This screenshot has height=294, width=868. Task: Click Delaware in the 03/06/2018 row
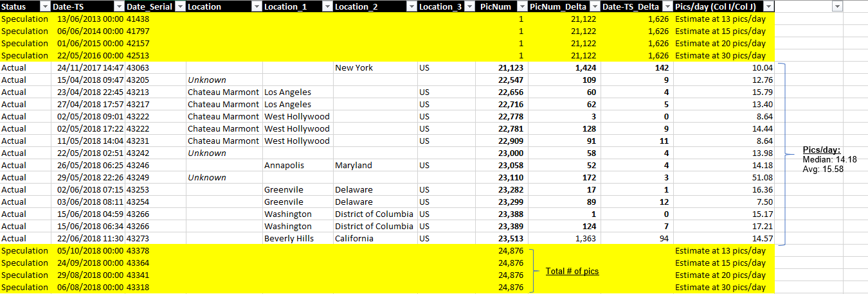(375, 202)
